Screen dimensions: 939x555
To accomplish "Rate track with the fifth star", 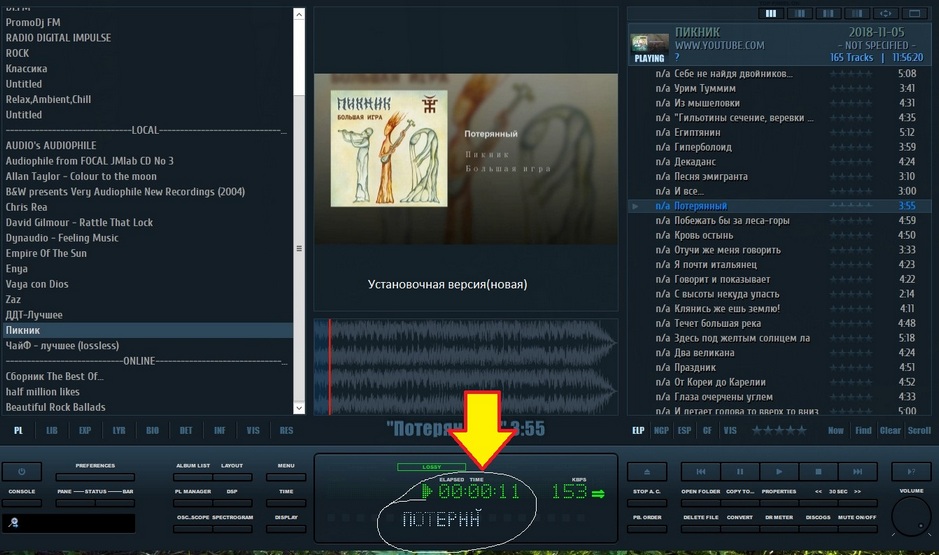I will coord(801,430).
